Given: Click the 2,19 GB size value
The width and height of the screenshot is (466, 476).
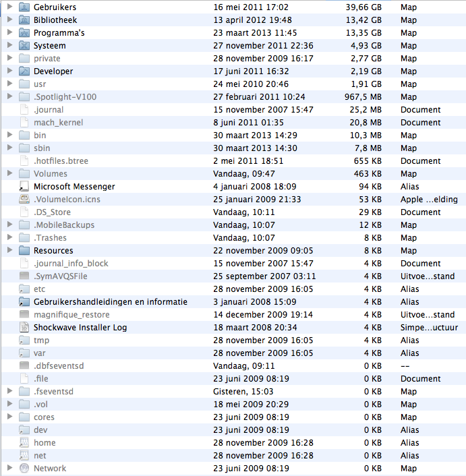Looking at the screenshot, I should tap(366, 71).
